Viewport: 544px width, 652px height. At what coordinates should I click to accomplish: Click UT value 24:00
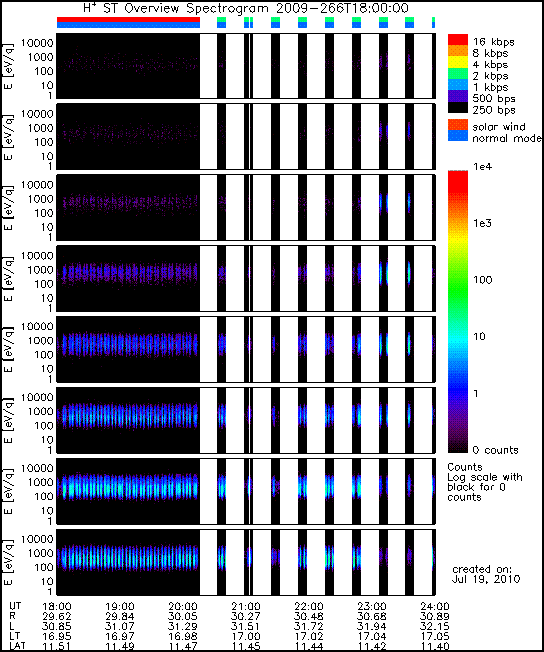(435, 607)
